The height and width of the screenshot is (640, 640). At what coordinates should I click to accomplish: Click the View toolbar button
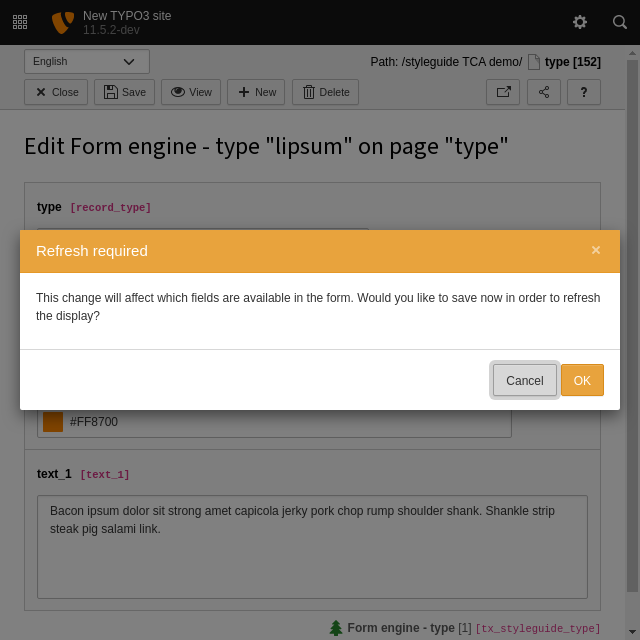pyautogui.click(x=191, y=92)
